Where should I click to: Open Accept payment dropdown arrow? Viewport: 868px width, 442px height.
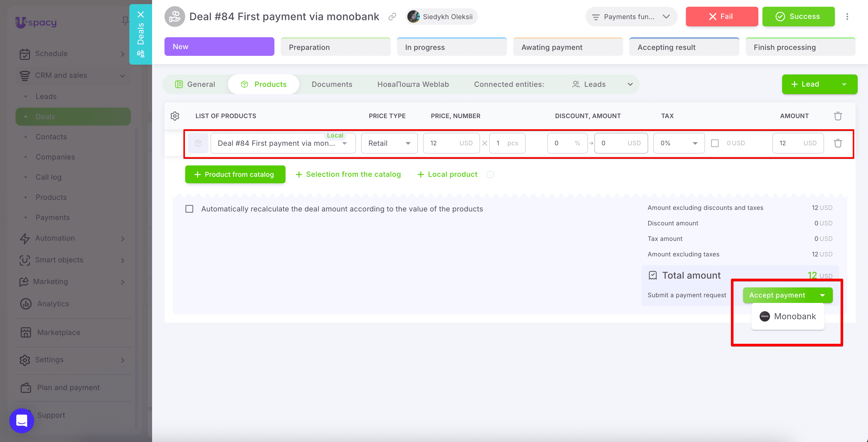(822, 295)
